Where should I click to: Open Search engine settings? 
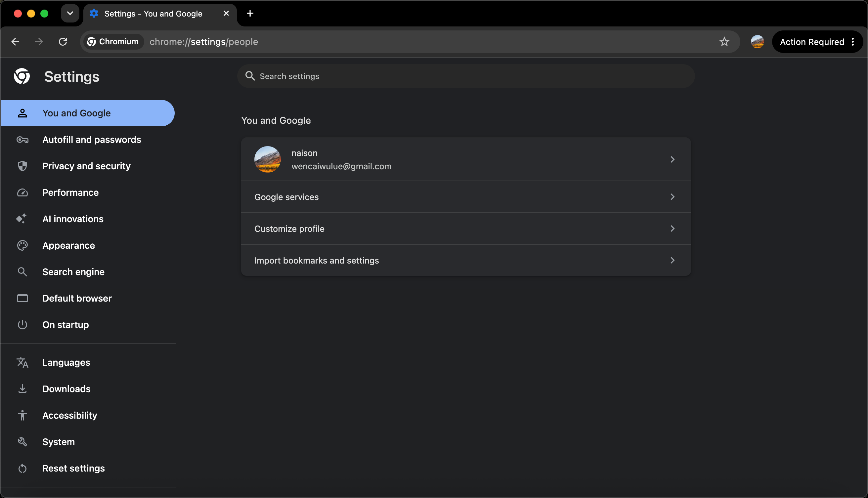(88, 272)
